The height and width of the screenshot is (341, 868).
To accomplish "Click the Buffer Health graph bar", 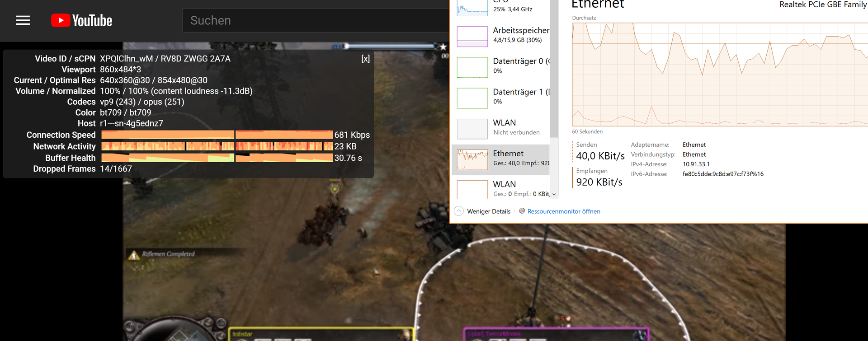I will click(217, 158).
